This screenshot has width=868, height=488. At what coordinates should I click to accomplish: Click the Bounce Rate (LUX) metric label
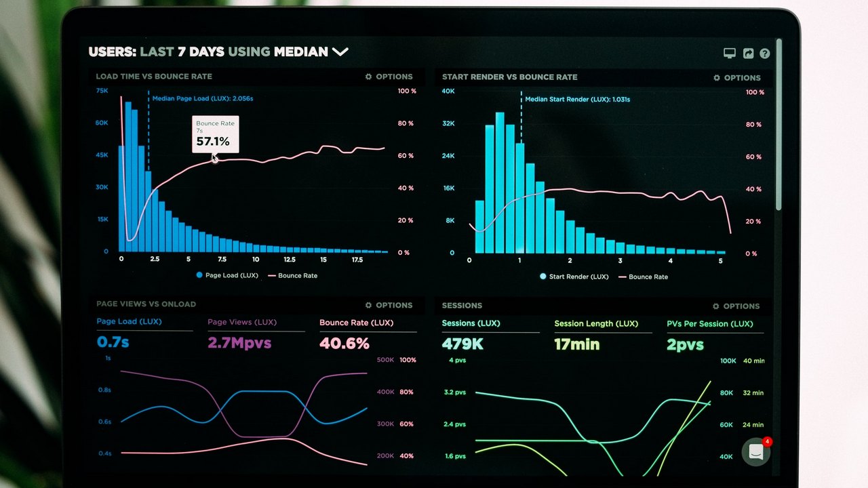click(x=356, y=323)
